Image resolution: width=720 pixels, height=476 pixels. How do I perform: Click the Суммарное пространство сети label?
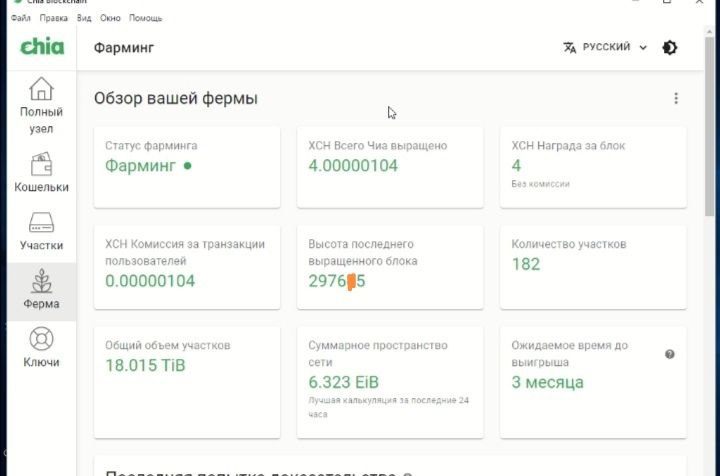coord(378,353)
